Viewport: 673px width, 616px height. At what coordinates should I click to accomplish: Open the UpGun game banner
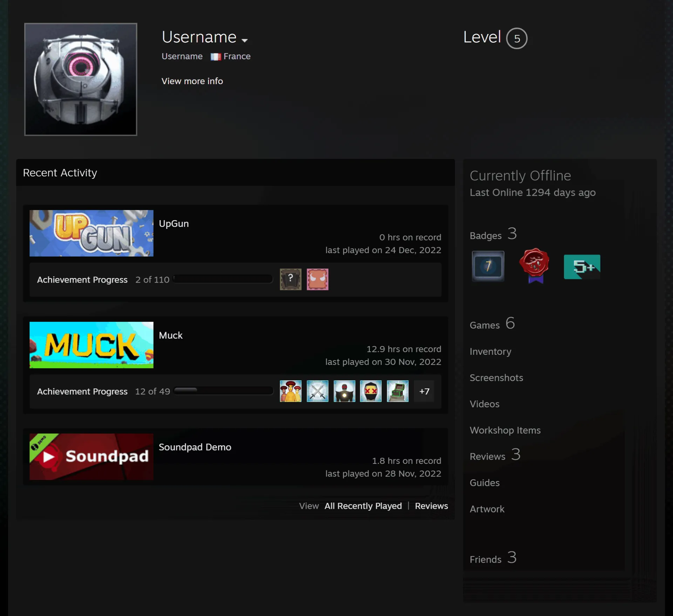tap(91, 233)
